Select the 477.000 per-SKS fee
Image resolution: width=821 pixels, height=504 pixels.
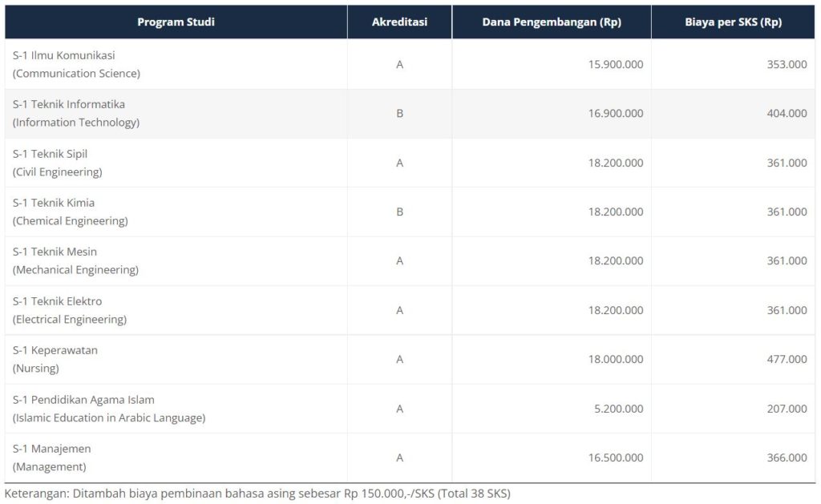tap(787, 360)
